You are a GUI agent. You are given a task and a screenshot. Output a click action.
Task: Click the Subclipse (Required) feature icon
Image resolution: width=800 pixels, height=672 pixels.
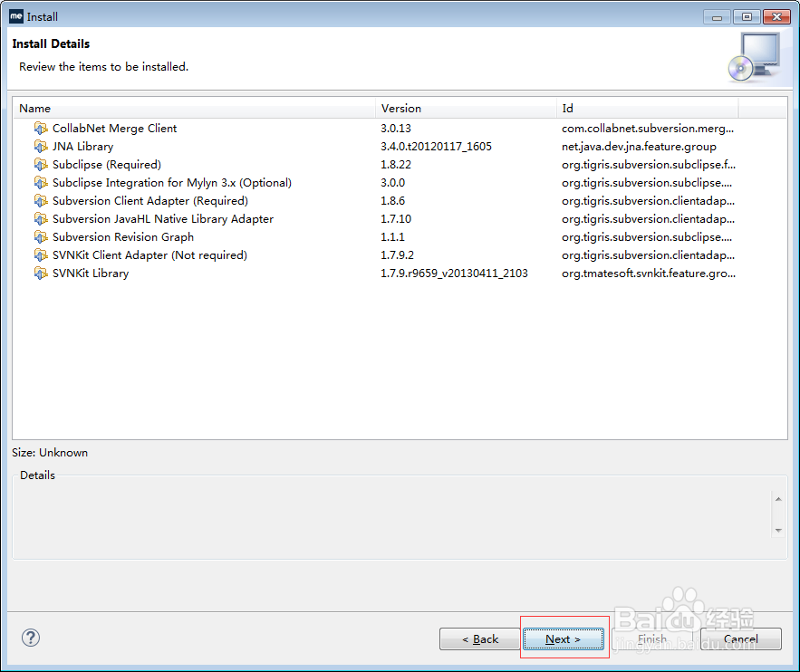(41, 165)
